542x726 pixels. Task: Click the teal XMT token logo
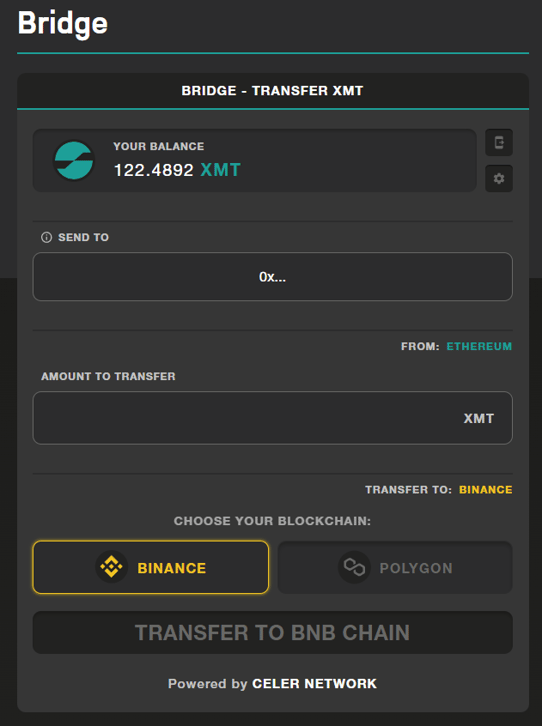click(74, 161)
